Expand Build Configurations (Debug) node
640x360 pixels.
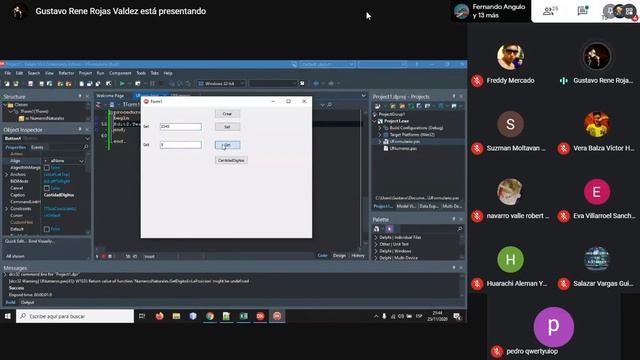[x=380, y=128]
